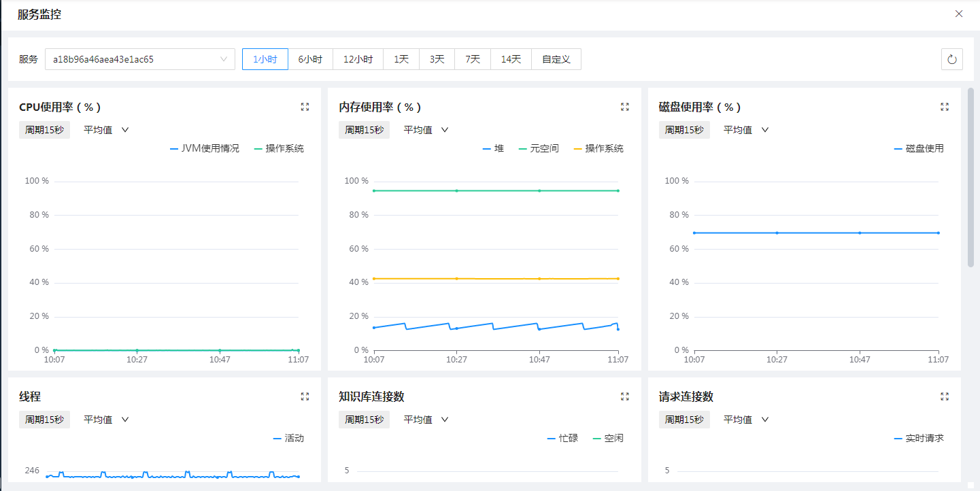The image size is (980, 491).
Task: Click 周期15秒 label in 内存使用率 panel
Action: [364, 130]
